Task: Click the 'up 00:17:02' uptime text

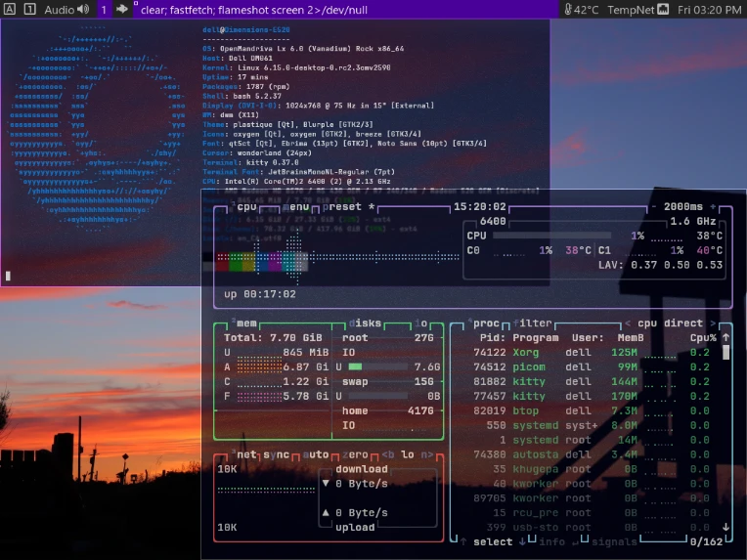Action: point(260,294)
